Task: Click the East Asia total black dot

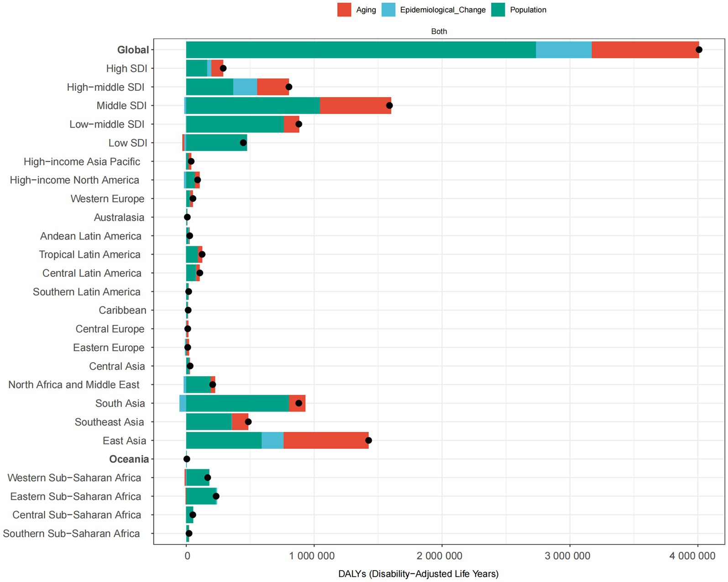Action: [x=369, y=441]
